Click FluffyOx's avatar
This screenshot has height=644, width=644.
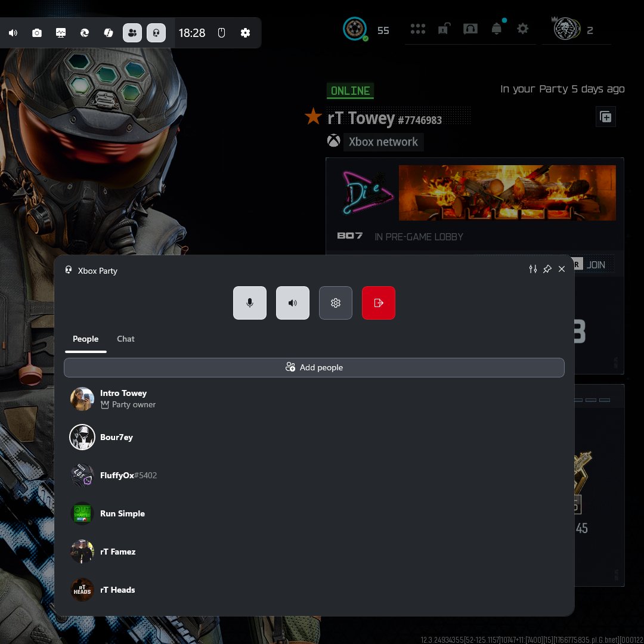[82, 475]
